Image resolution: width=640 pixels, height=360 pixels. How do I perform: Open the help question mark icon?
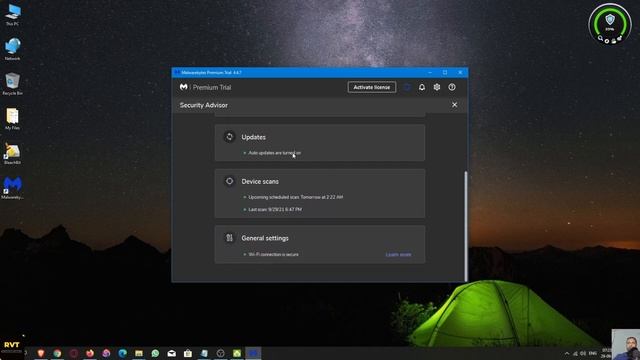[452, 87]
